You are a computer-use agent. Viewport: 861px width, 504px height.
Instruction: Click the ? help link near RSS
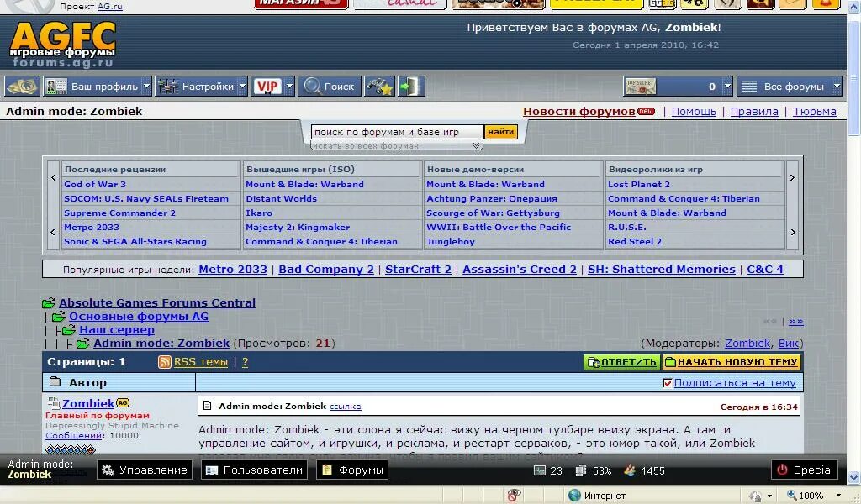click(x=245, y=362)
